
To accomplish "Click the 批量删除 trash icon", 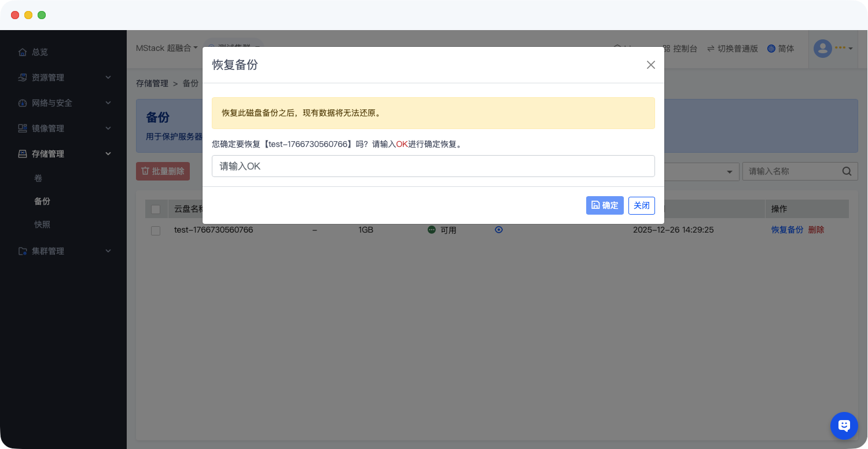I will [x=145, y=171].
